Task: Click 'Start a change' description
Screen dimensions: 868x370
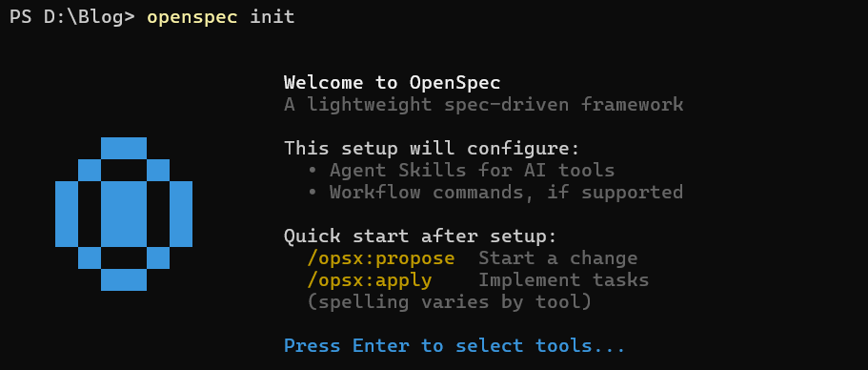Action: 558,258
